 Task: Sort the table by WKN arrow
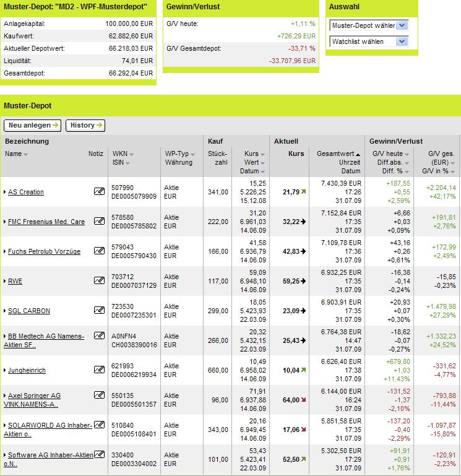click(131, 155)
